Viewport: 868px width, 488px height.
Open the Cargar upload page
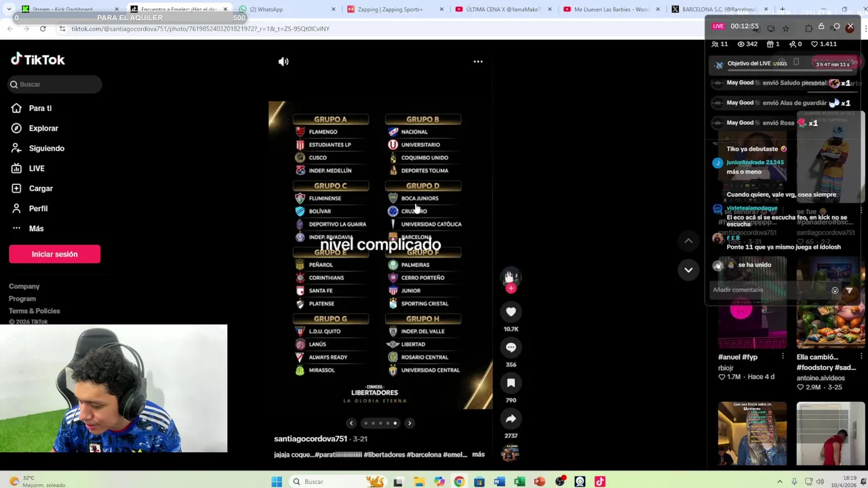tap(41, 188)
